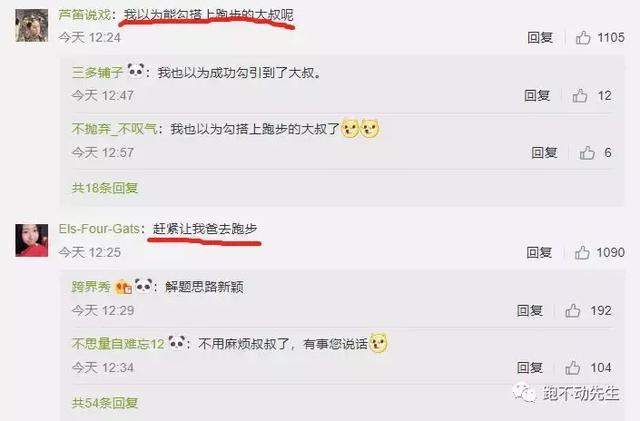Expand 共54条回复 replies
Image resolution: width=640 pixels, height=421 pixels.
pyautogui.click(x=105, y=403)
